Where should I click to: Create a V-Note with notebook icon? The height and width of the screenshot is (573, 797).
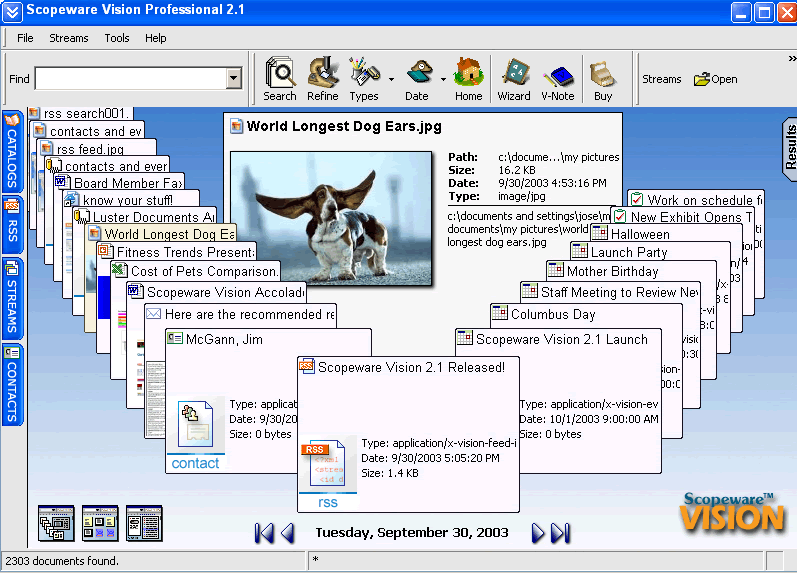tap(558, 76)
